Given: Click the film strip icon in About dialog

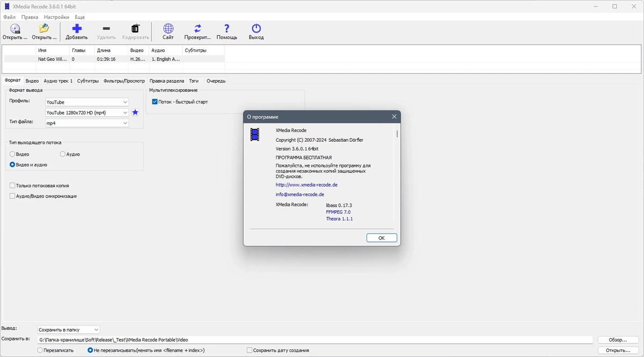Looking at the screenshot, I should pos(254,134).
